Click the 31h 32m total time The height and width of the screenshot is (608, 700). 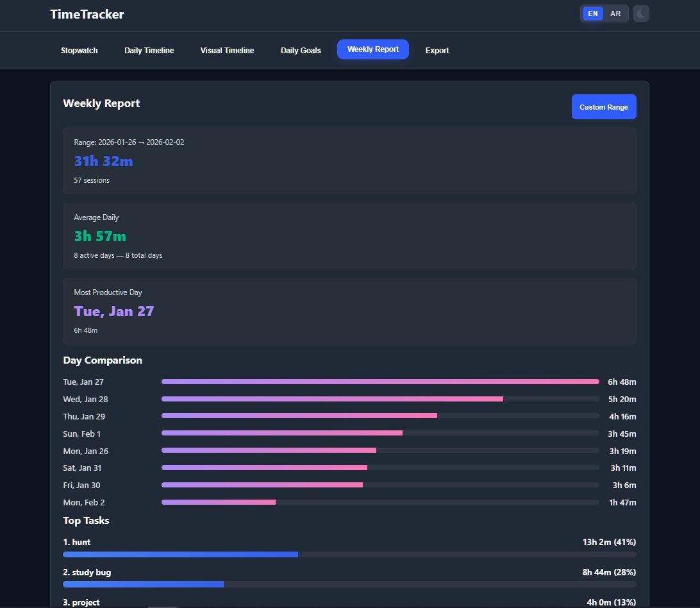[x=104, y=161]
